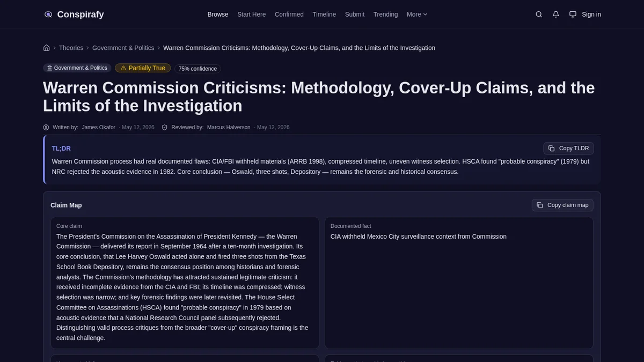Click the current page breadcrumb title
644x362 pixels.
299,48
